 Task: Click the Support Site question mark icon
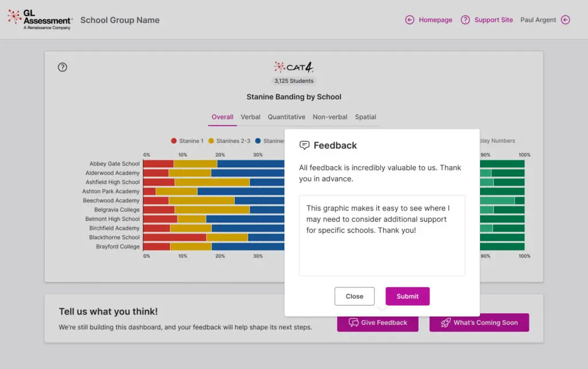coord(465,20)
